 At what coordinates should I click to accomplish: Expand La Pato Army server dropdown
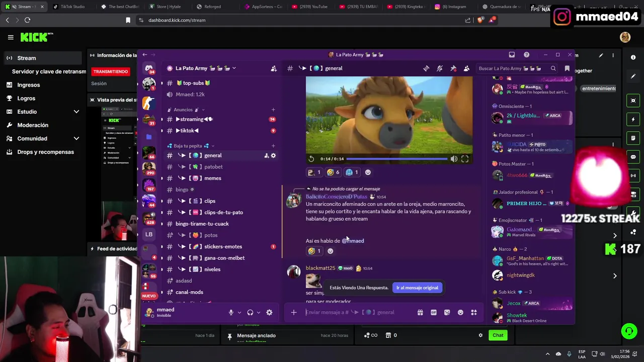(234, 68)
